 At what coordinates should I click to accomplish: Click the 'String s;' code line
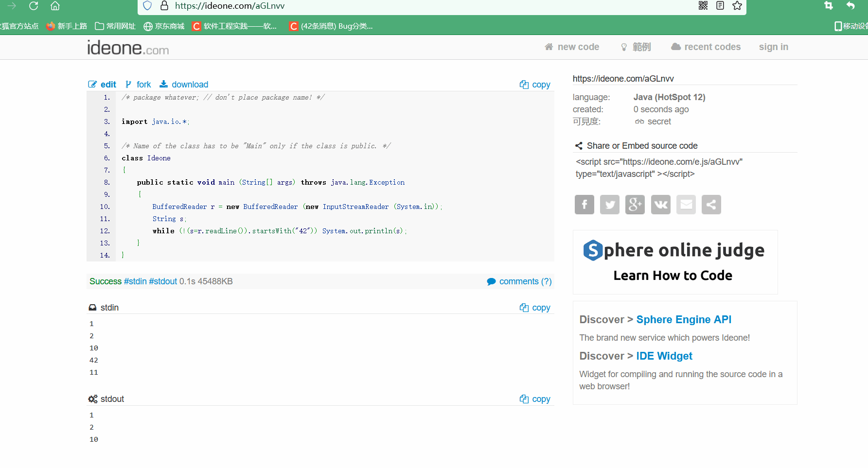click(169, 219)
